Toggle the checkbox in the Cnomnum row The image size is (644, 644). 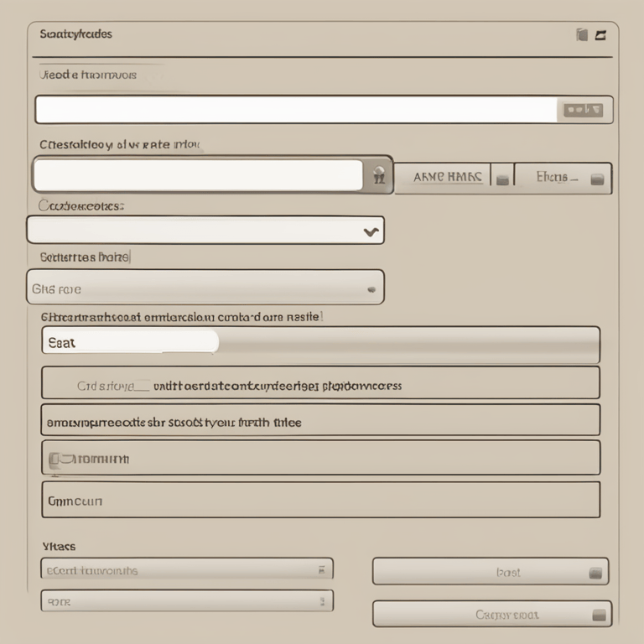click(55, 459)
